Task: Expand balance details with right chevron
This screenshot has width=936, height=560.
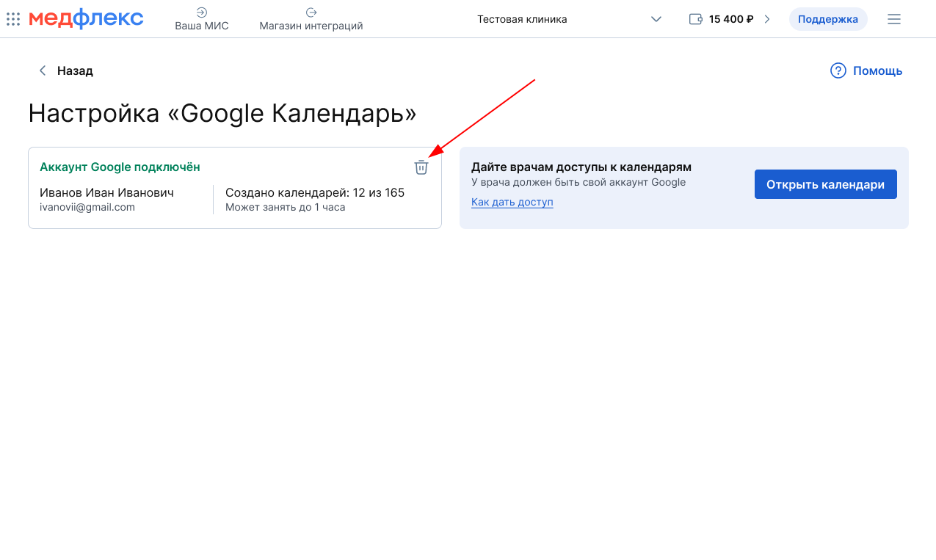Action: (767, 19)
